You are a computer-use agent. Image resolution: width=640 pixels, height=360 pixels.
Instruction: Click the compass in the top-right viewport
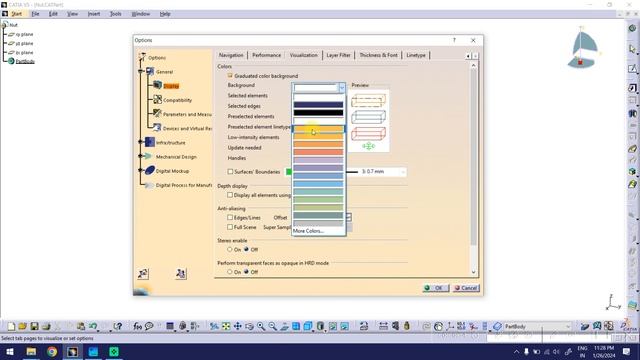(583, 47)
